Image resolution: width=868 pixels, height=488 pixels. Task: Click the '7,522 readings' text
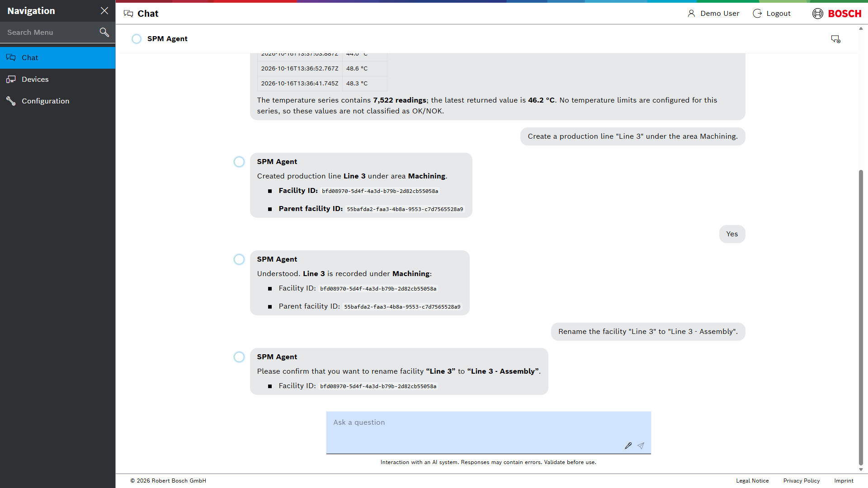400,100
